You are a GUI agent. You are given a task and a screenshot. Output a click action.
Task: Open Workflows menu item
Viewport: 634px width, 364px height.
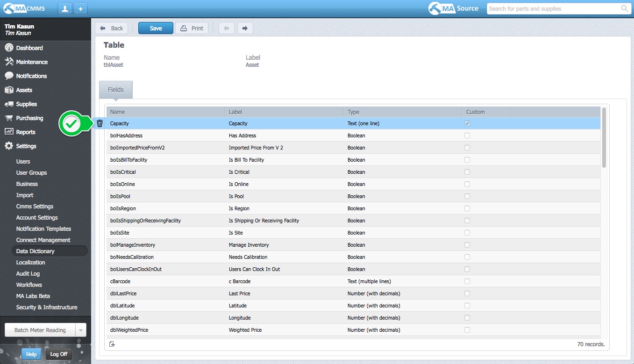click(29, 285)
